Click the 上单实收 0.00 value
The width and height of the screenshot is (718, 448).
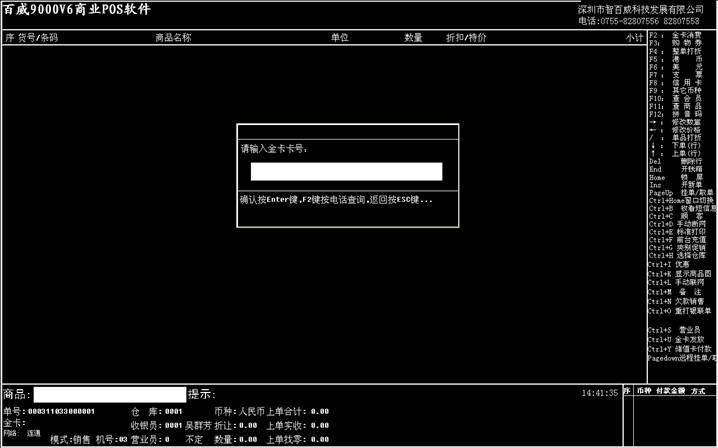(x=320, y=426)
